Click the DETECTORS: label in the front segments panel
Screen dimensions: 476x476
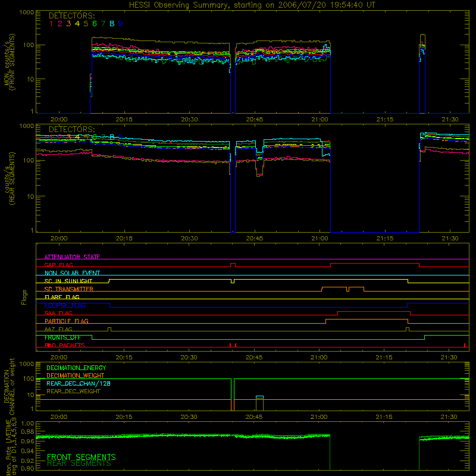(x=71, y=16)
